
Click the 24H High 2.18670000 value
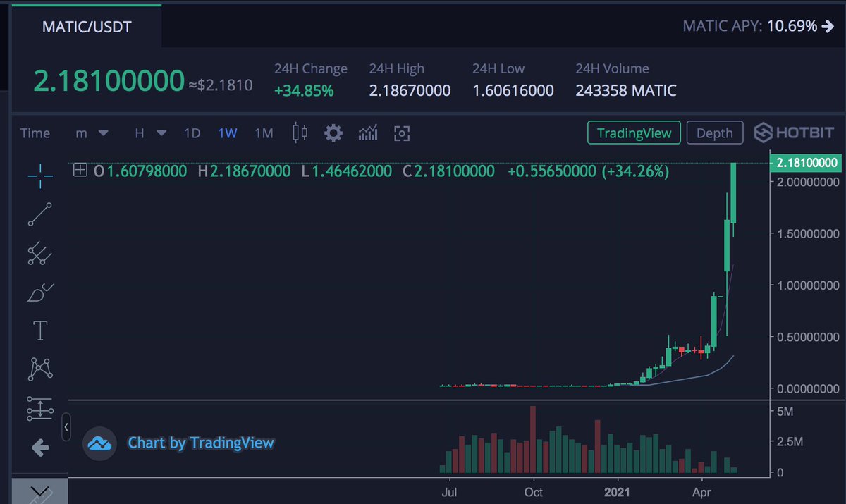pos(410,90)
